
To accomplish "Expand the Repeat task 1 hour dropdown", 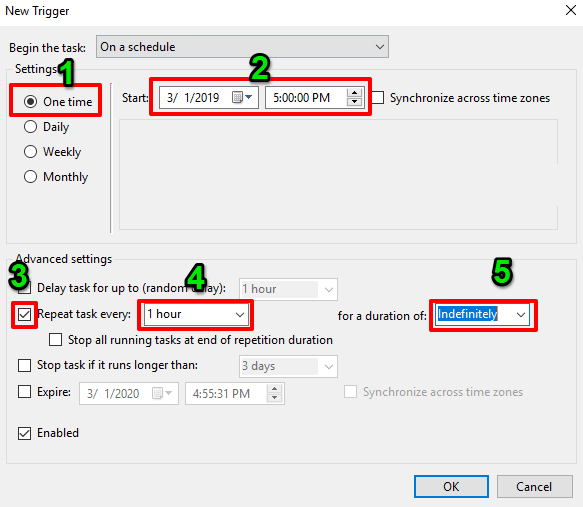I will tap(196, 314).
